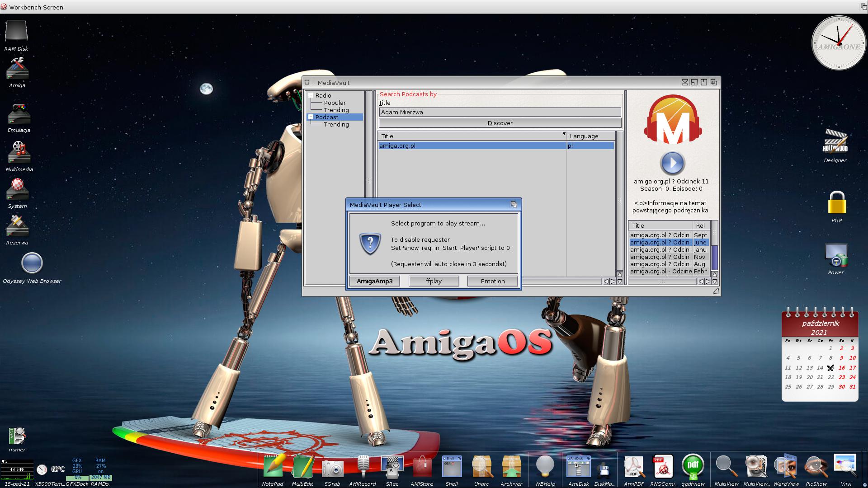The height and width of the screenshot is (488, 868).
Task: Click the Workbench screen depth gadget
Action: 863,7
